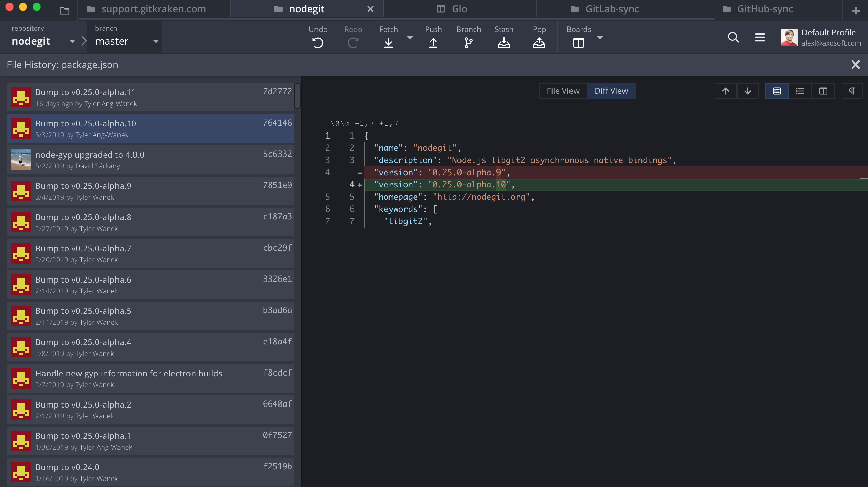Click the Undo icon in the toolbar
This screenshot has height=487, width=868.
click(x=318, y=43)
